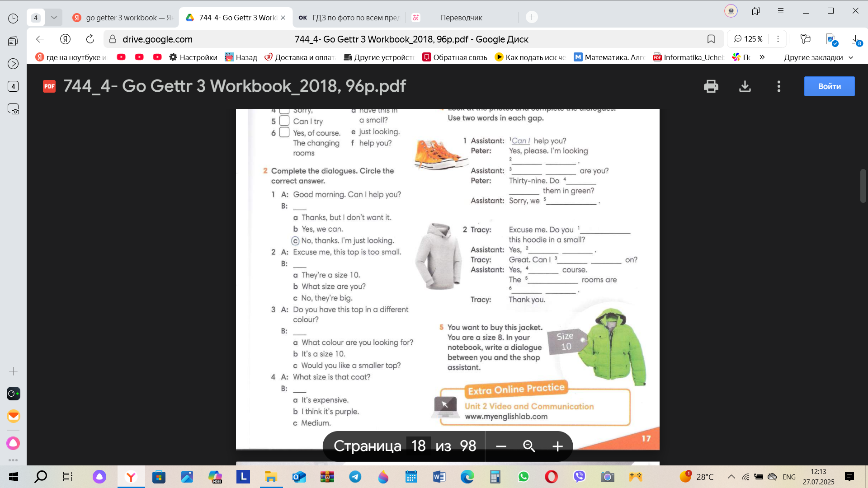Click the vertical scrollbar thumb

863,186
